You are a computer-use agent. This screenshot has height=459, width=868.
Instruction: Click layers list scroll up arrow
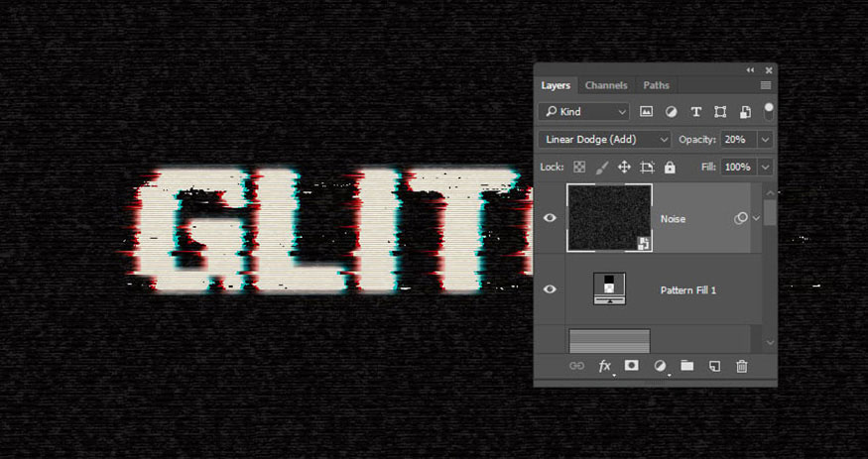click(770, 192)
